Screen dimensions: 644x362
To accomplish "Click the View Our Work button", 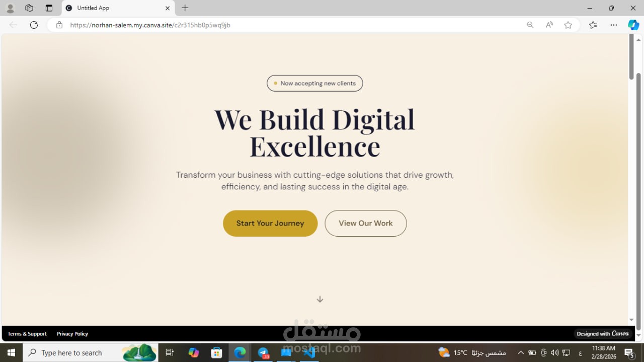I will point(365,223).
